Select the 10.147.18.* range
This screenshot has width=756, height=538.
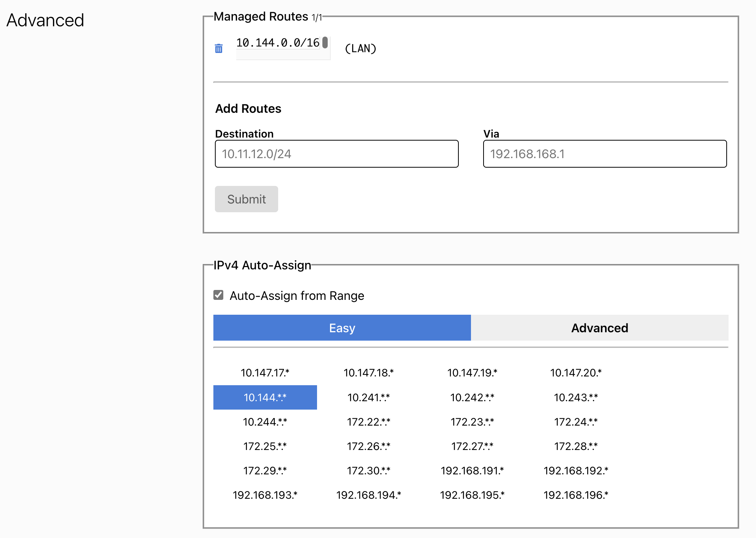368,373
